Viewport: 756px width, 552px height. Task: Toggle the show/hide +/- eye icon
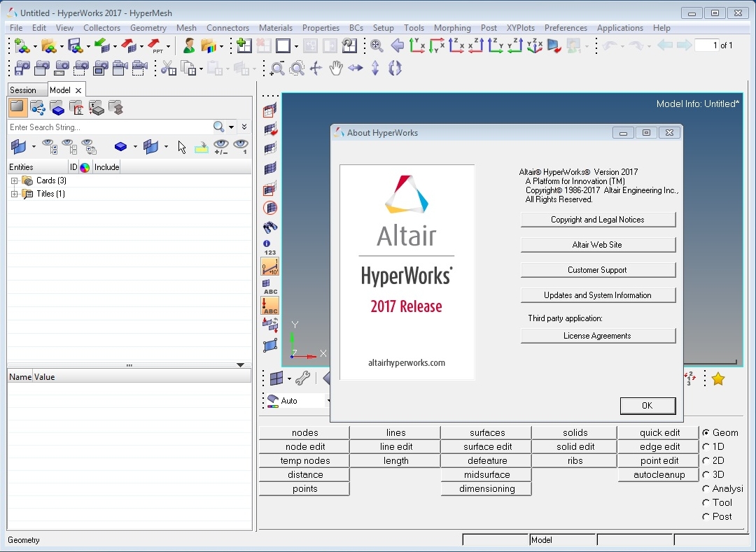(x=220, y=147)
